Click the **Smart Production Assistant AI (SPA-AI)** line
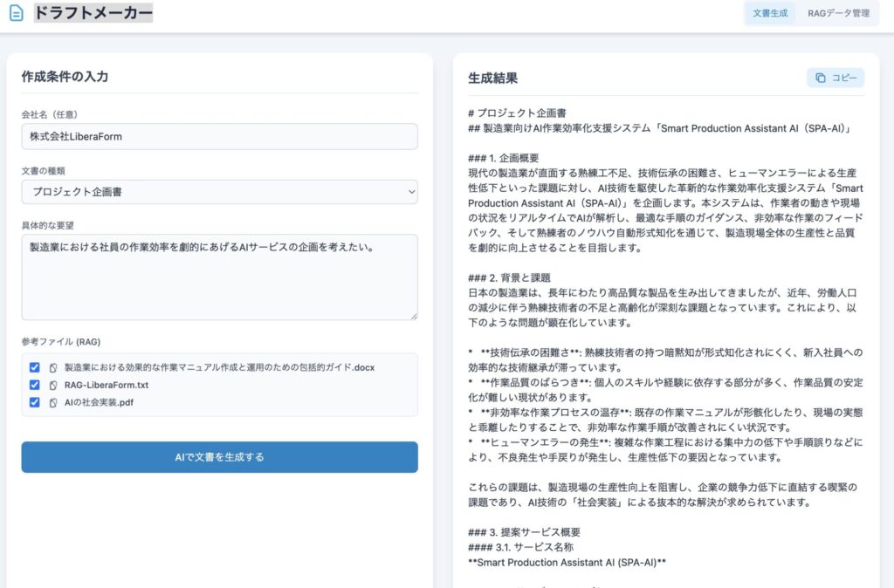 coord(567,563)
